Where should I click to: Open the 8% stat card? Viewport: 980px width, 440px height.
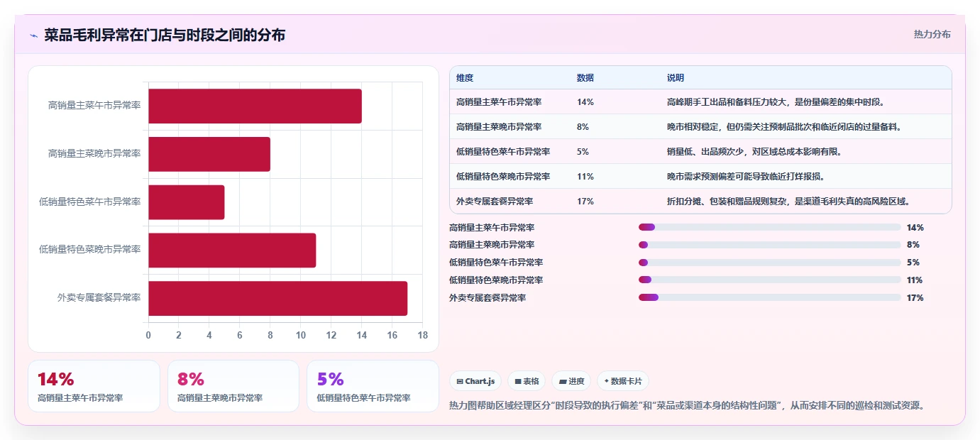[233, 386]
